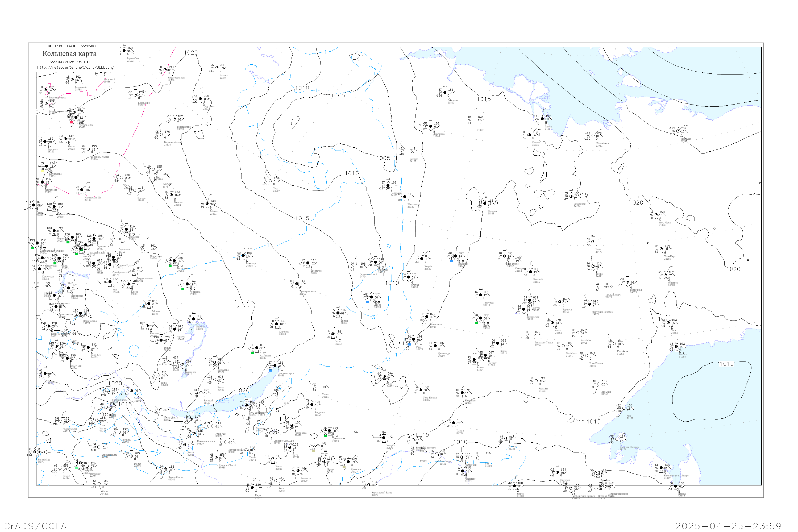Select the Чокурдах station circle symbol

678,131
